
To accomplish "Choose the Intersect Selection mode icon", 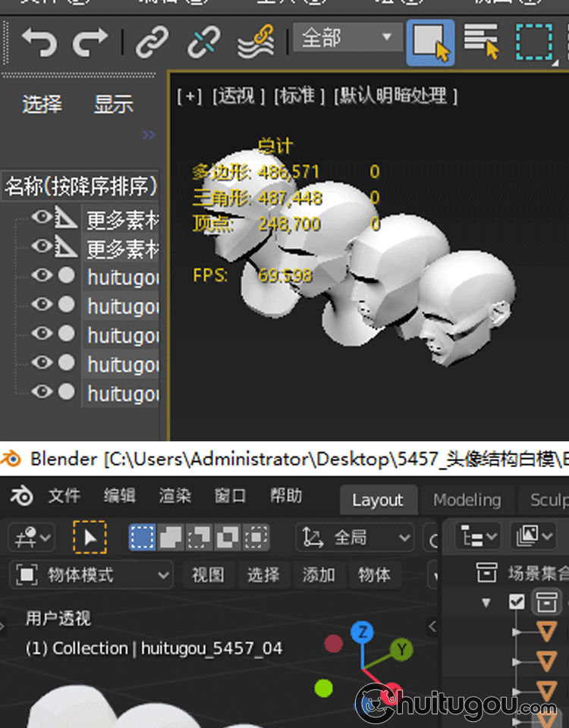I will (256, 537).
